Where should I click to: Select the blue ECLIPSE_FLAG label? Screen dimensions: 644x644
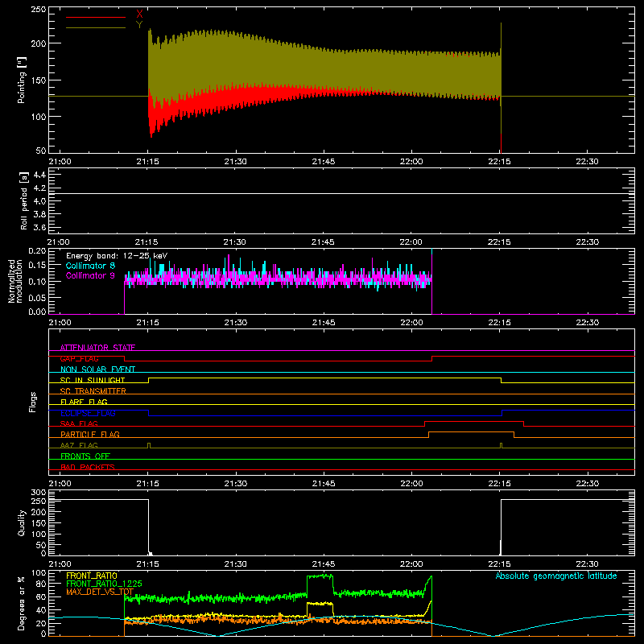88,413
